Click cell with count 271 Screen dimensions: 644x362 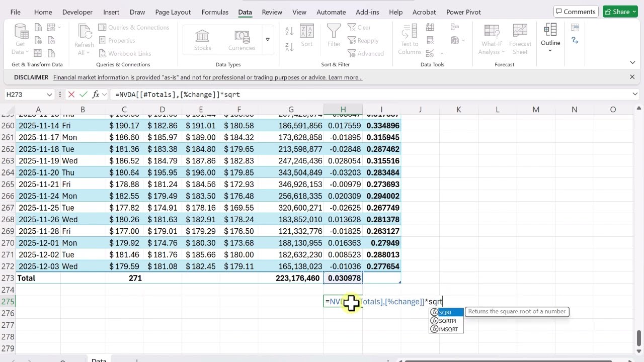click(x=124, y=278)
